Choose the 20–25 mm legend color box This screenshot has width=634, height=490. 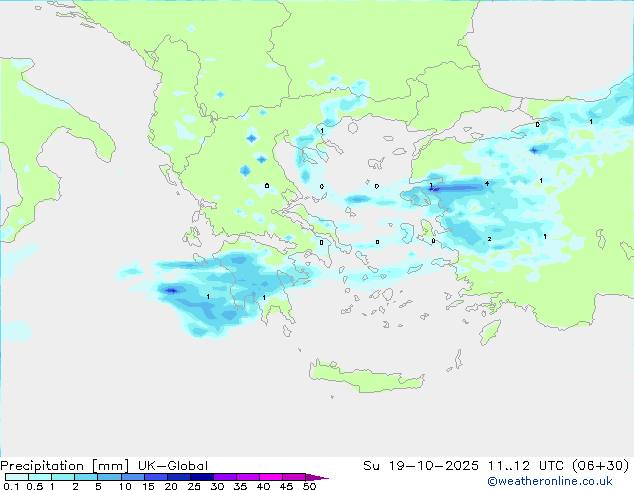click(178, 477)
